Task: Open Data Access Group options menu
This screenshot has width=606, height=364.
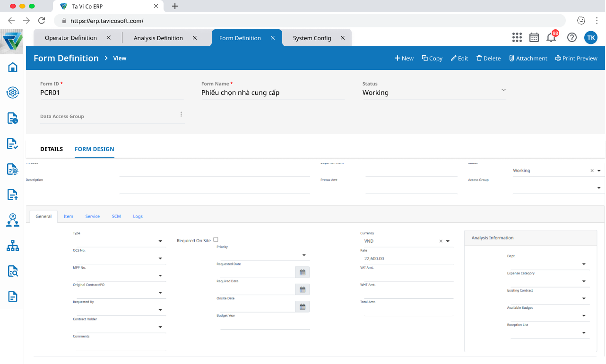Action: coord(181,114)
